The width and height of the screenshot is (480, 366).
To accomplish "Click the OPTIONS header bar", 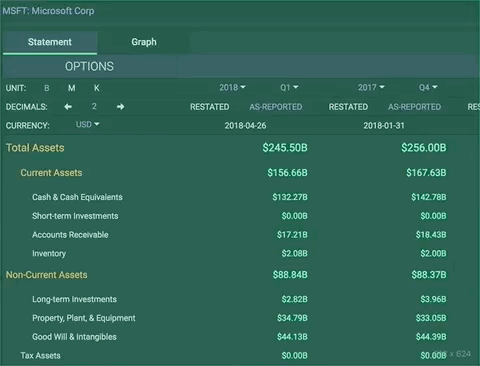I will click(240, 66).
